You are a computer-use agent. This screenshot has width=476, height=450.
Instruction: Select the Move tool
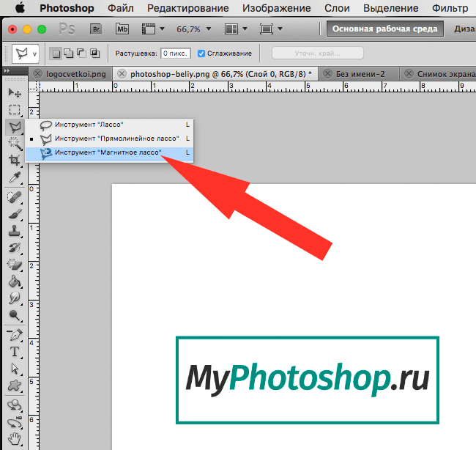tap(14, 92)
